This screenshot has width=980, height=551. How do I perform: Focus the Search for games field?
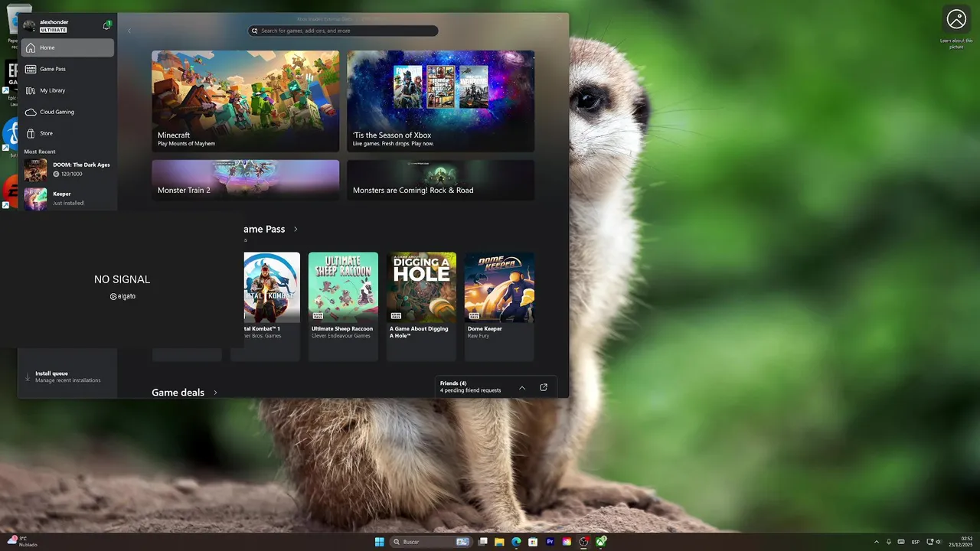point(343,31)
